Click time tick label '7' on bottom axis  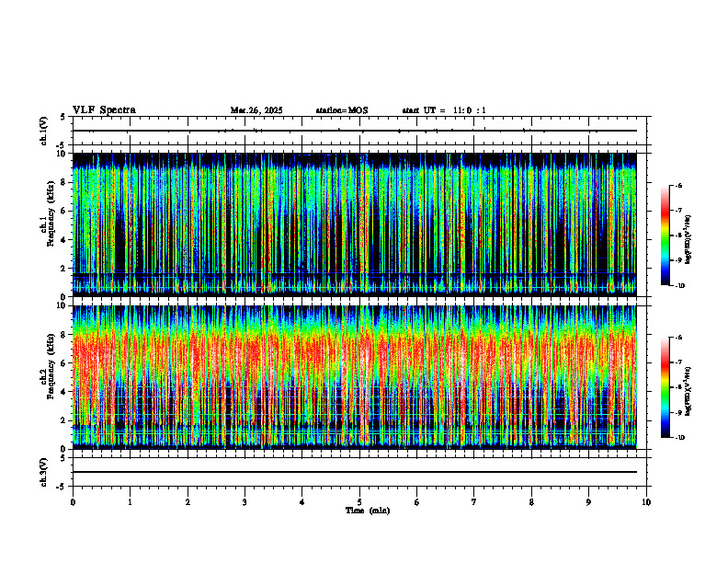(x=474, y=502)
